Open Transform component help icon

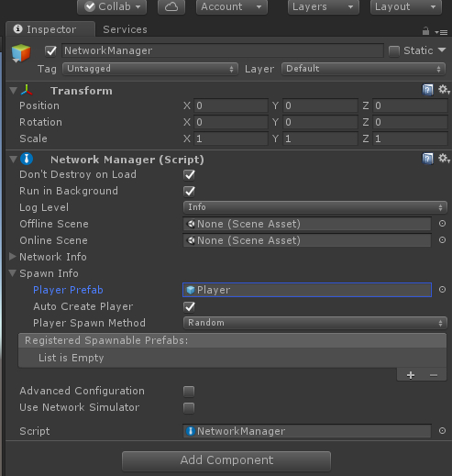[427, 90]
